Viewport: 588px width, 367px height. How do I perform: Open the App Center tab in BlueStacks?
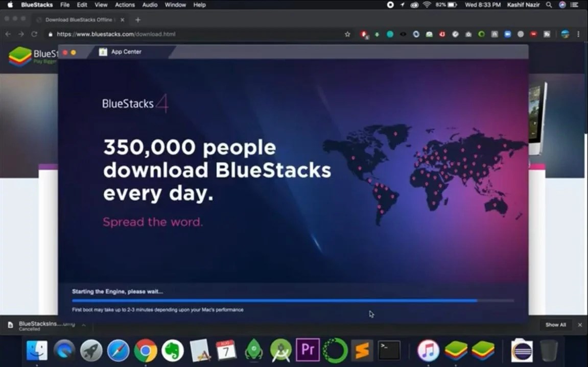point(121,52)
